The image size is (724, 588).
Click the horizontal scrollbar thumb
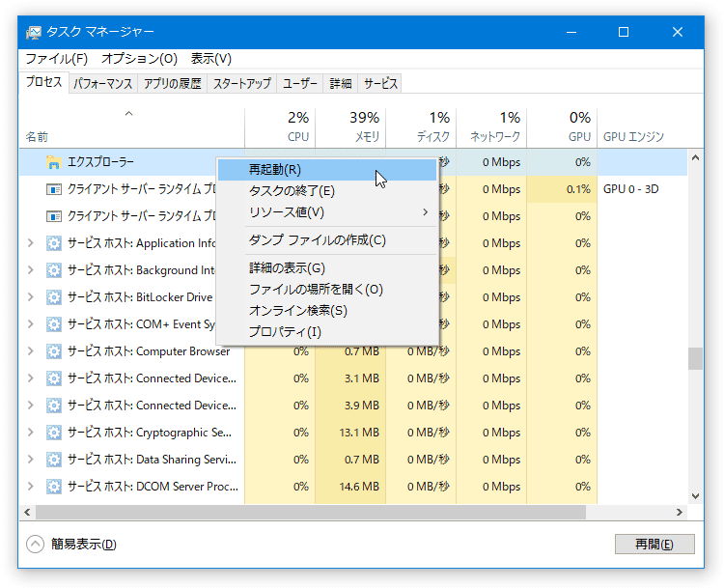click(311, 513)
